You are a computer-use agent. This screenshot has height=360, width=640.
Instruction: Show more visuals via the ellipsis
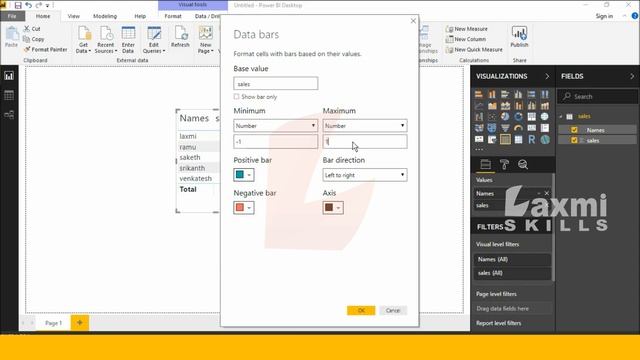479,150
